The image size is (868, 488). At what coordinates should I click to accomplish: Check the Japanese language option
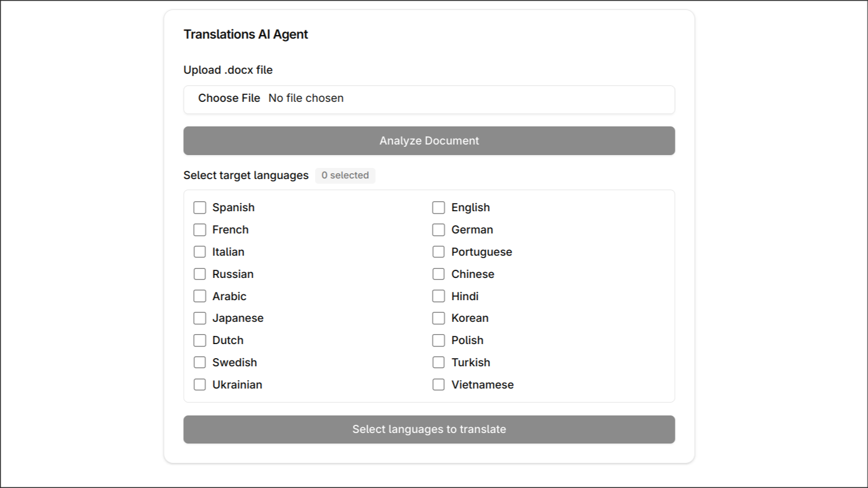click(200, 318)
